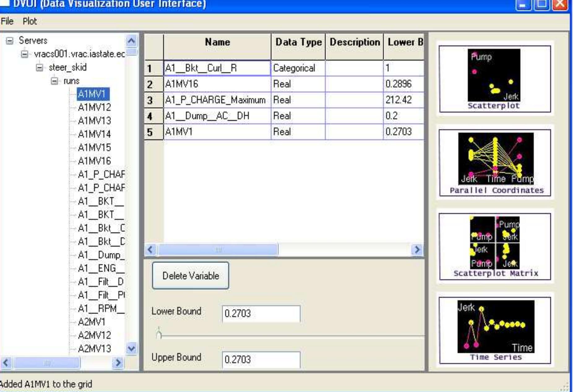Collapse the steer_skid node

coord(39,68)
